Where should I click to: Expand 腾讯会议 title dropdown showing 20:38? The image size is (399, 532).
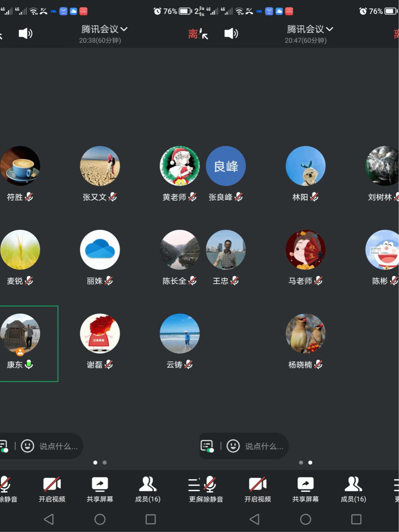tap(104, 29)
